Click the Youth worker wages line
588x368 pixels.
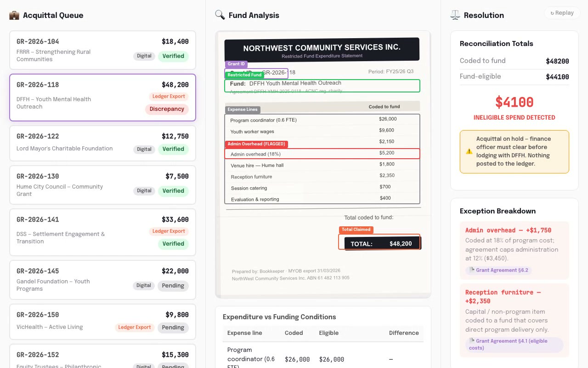[322, 131]
